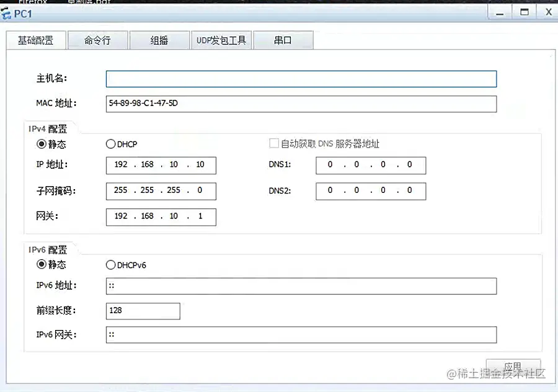Switch to the UDP发包工具 tab

[221, 40]
